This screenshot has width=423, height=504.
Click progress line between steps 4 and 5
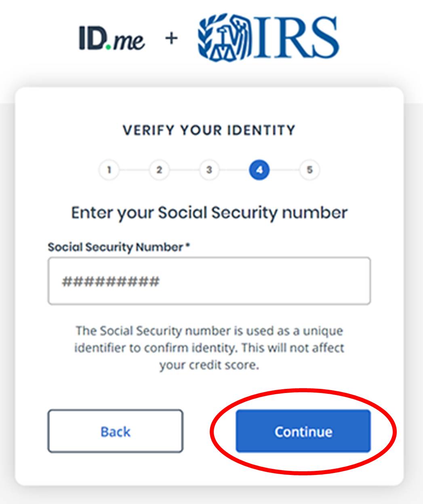[x=284, y=170]
